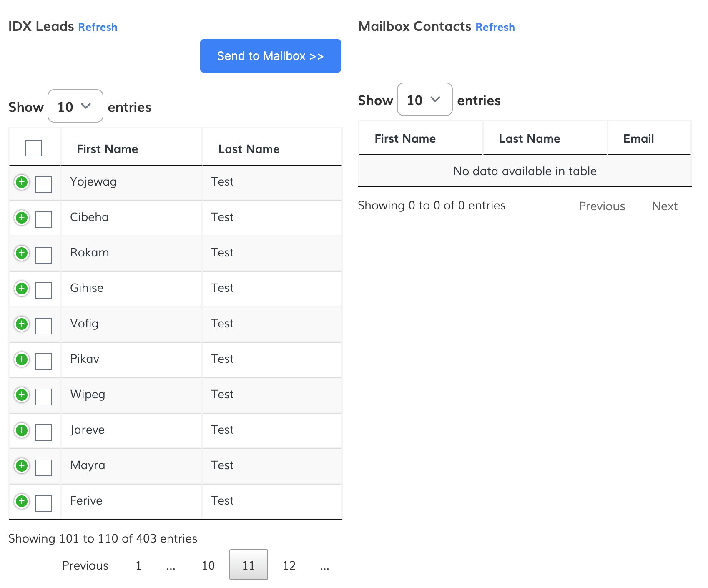Image resolution: width=708 pixels, height=588 pixels.
Task: Refresh the IDX Leads list
Action: 98,27
